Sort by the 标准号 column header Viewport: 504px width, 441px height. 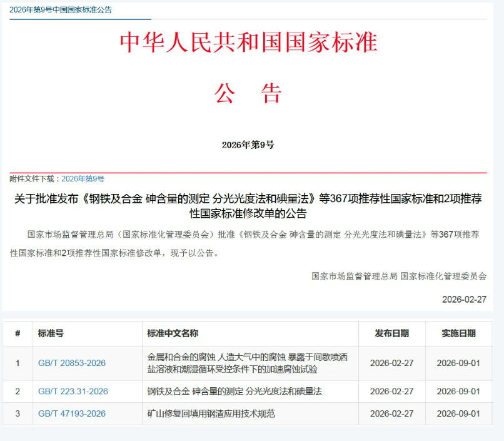tap(51, 333)
